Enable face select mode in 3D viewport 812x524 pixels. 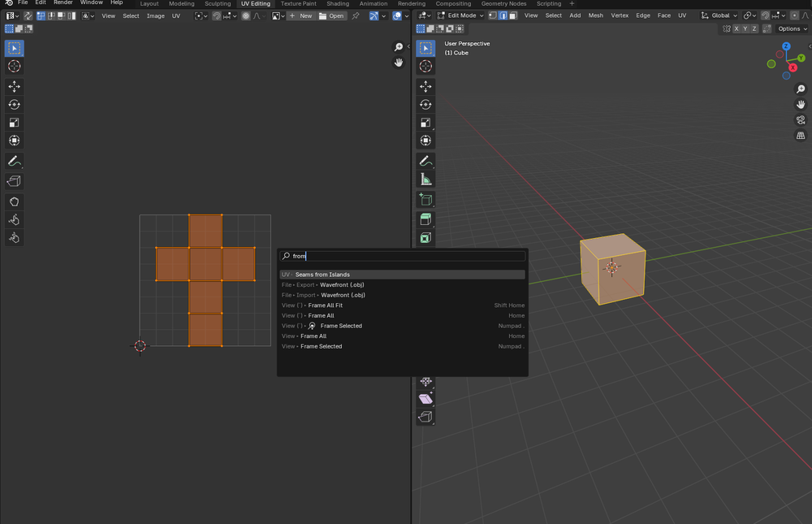click(513, 15)
